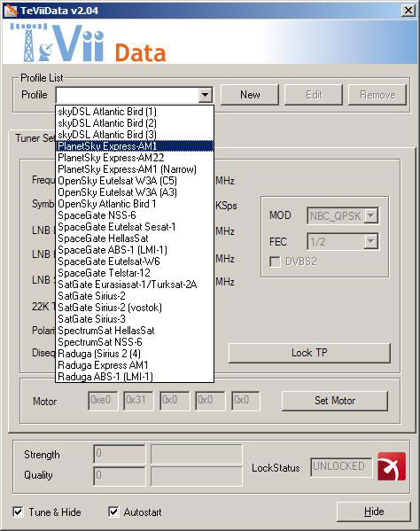Select OpenSky Eutelsat W3A (C5) entry
Viewport: 420px width, 531px height.
[135, 181]
